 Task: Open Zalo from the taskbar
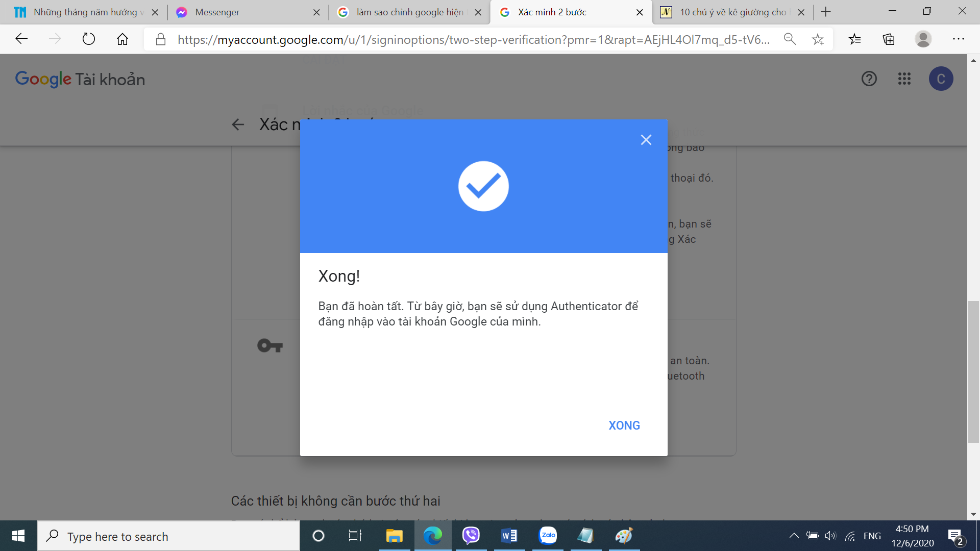(x=548, y=536)
